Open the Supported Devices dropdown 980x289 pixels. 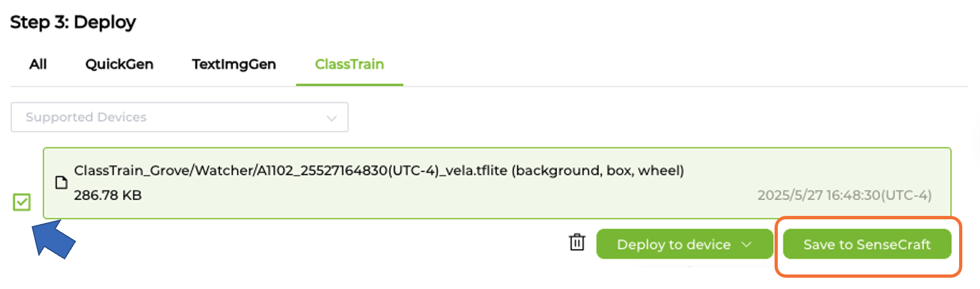click(x=179, y=117)
